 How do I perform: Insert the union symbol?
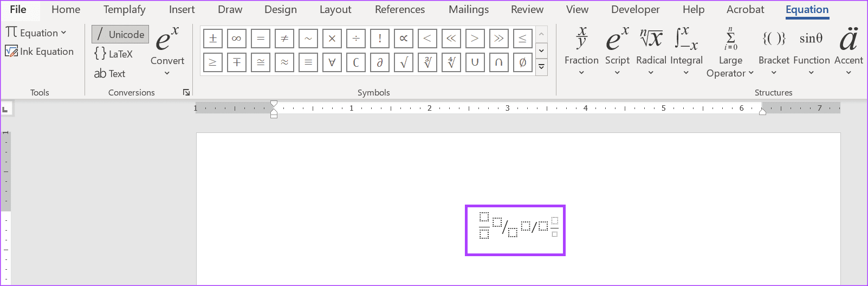[x=475, y=62]
